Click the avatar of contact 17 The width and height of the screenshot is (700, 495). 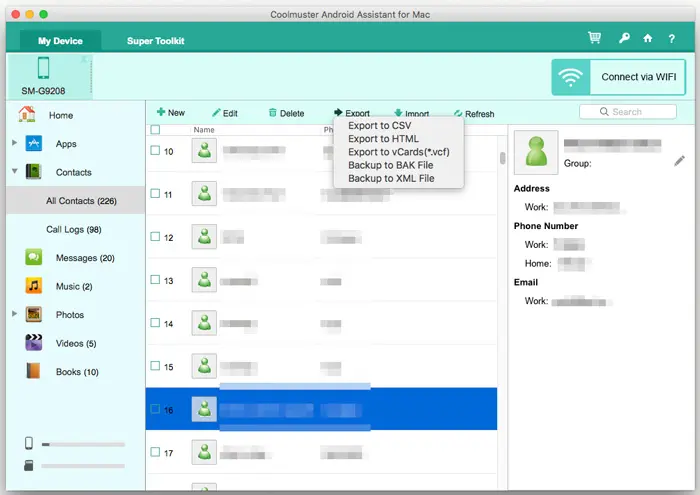tap(204, 452)
